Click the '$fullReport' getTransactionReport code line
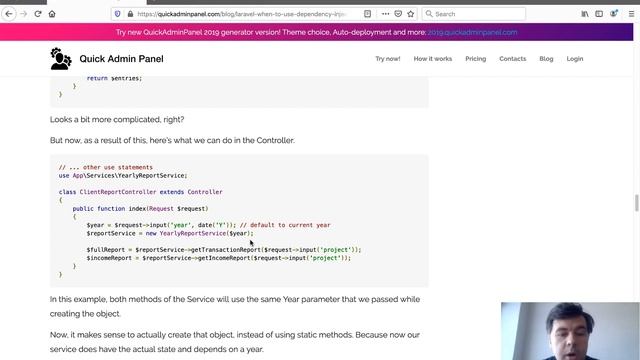640x360 pixels. [x=224, y=250]
